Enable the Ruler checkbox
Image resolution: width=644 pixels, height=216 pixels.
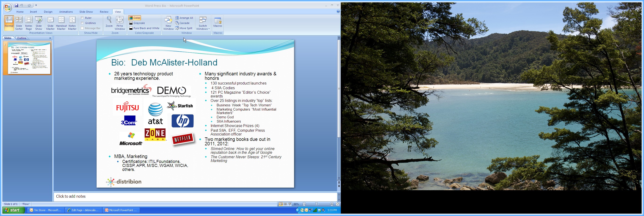[82, 18]
